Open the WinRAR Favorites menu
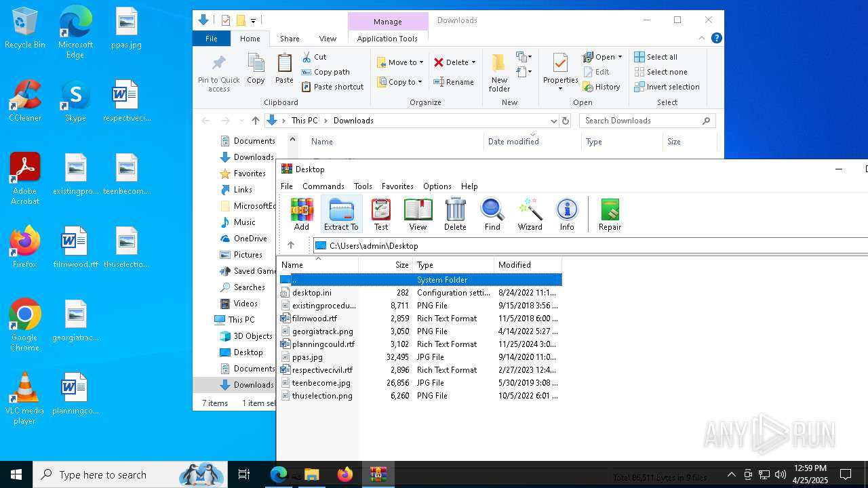The width and height of the screenshot is (868, 488). [397, 186]
